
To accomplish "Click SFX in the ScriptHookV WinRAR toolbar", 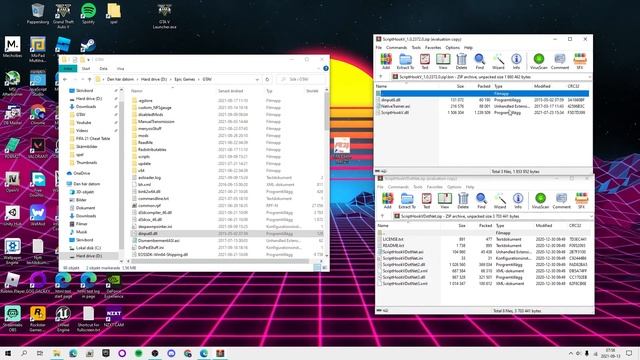I will (580, 61).
